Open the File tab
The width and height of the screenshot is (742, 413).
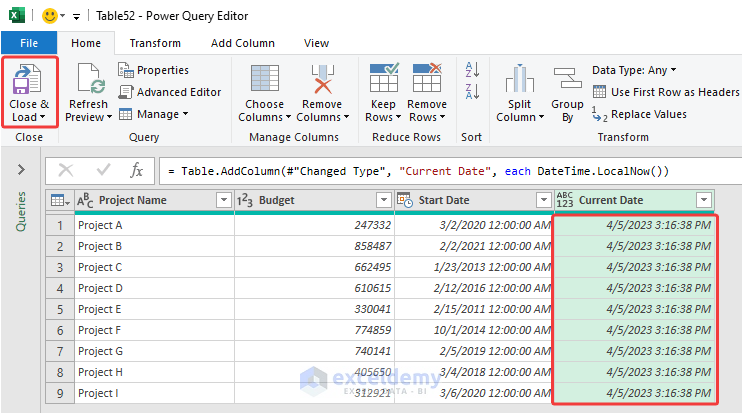pos(29,43)
